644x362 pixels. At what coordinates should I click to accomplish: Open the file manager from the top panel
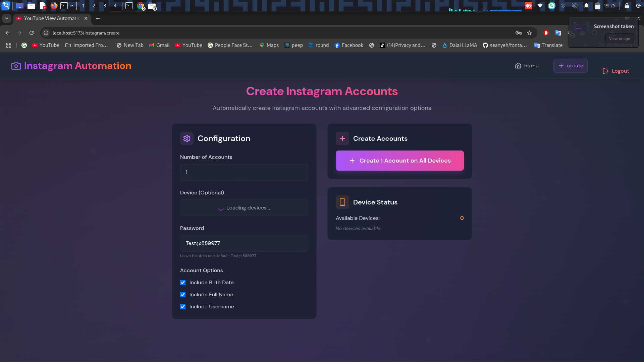click(31, 6)
